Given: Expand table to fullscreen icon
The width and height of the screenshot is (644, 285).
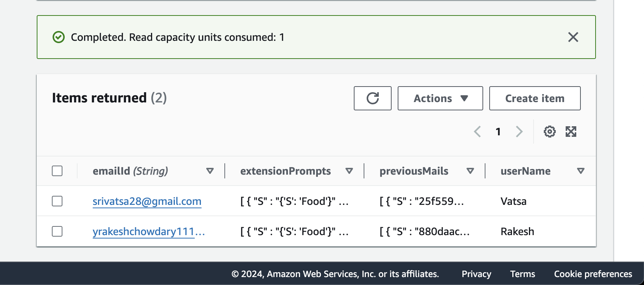Looking at the screenshot, I should (571, 132).
